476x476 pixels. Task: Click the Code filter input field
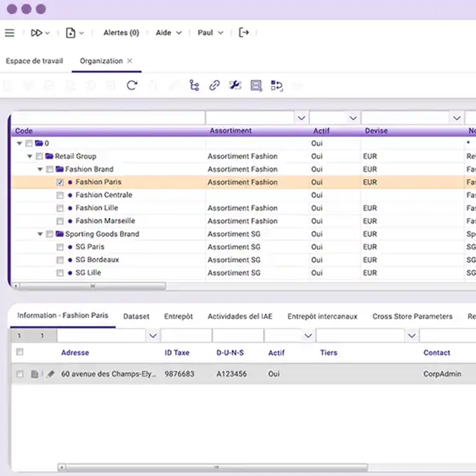[x=108, y=118]
